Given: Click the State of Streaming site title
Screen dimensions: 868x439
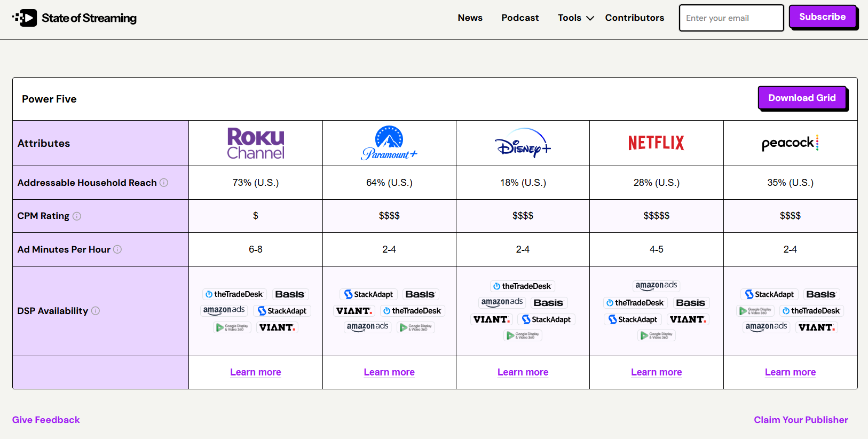Looking at the screenshot, I should tap(89, 18).
